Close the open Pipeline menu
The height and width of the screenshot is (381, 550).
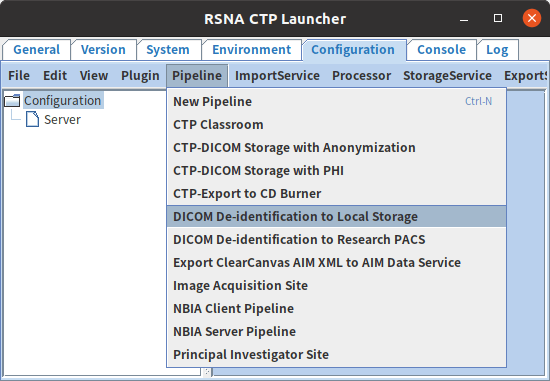click(x=197, y=75)
